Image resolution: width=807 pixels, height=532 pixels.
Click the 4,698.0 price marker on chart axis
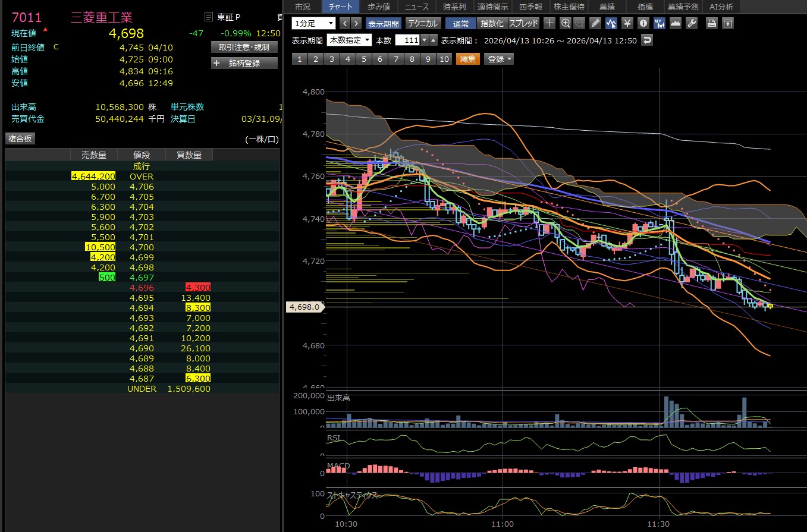coord(305,307)
